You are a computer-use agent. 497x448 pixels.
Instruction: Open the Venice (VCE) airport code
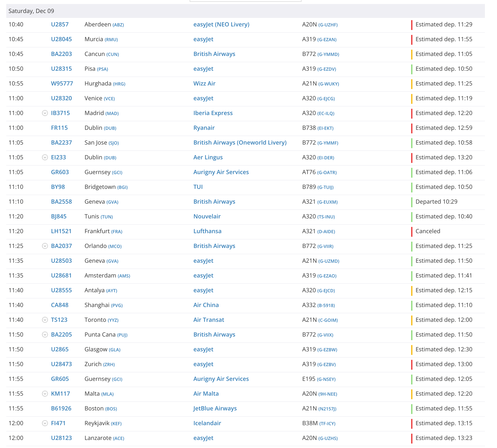click(109, 99)
